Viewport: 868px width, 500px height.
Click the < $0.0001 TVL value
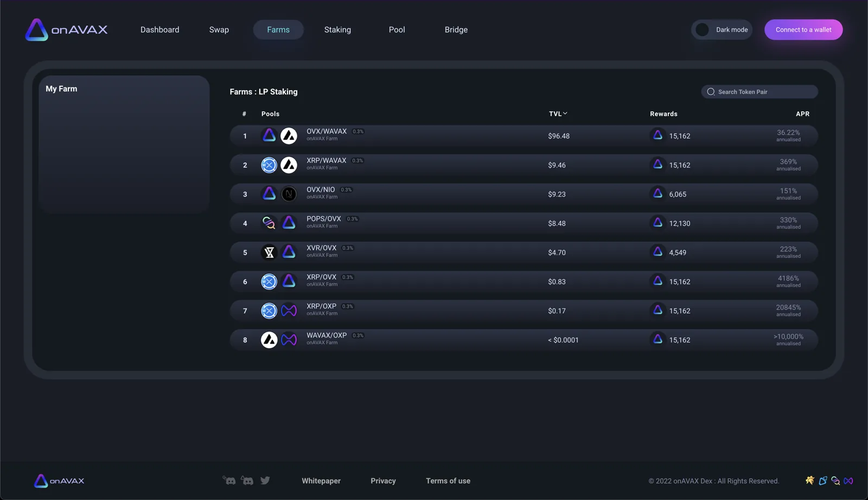[x=563, y=340]
